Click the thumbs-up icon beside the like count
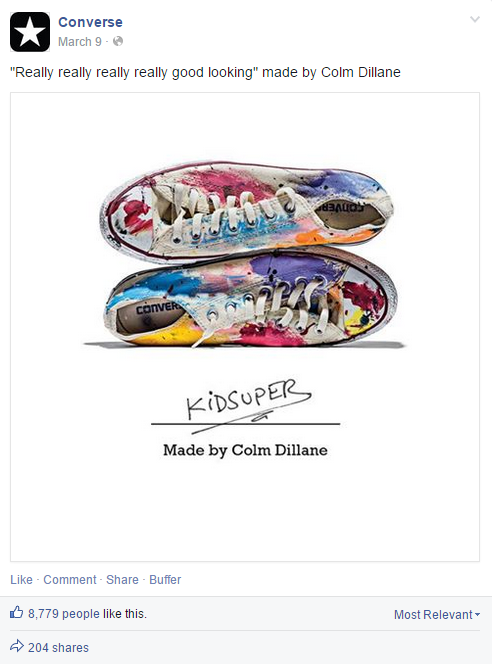Viewport: 492px width, 664px height. pos(17,612)
